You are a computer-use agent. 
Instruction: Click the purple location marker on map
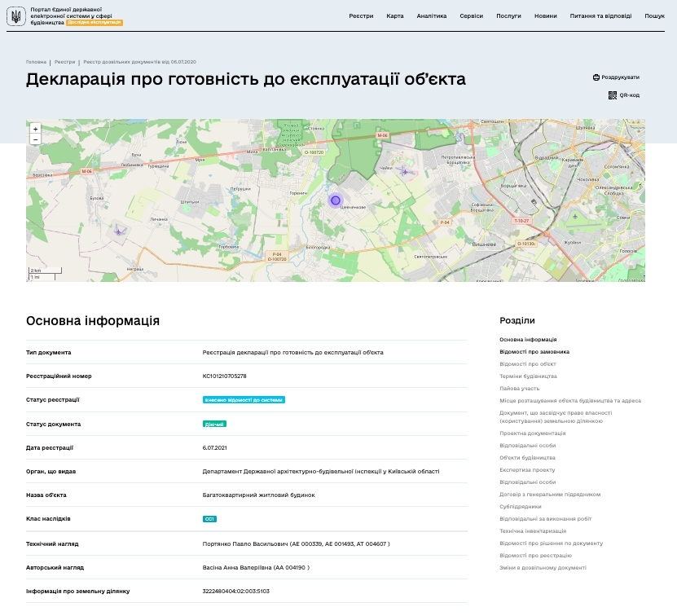335,200
